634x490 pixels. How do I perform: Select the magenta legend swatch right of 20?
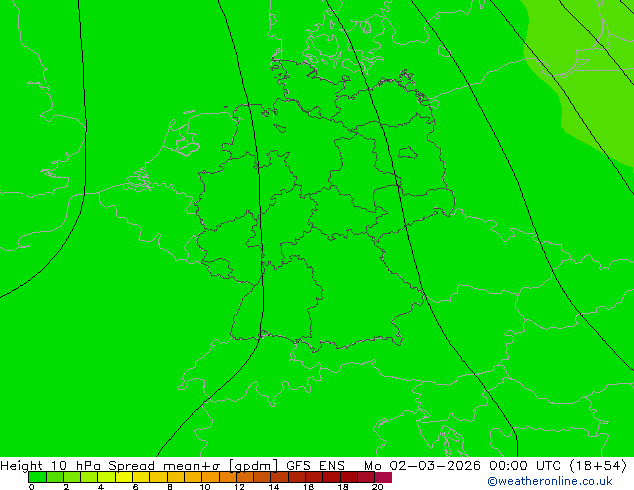click(383, 477)
